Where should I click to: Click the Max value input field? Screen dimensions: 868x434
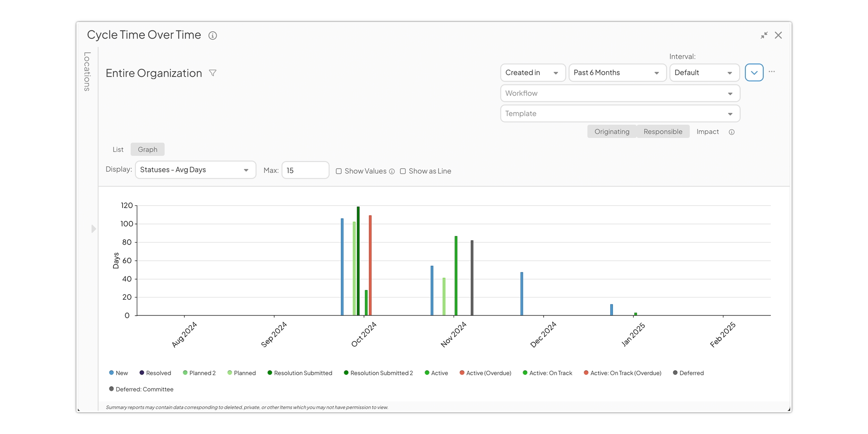[305, 170]
